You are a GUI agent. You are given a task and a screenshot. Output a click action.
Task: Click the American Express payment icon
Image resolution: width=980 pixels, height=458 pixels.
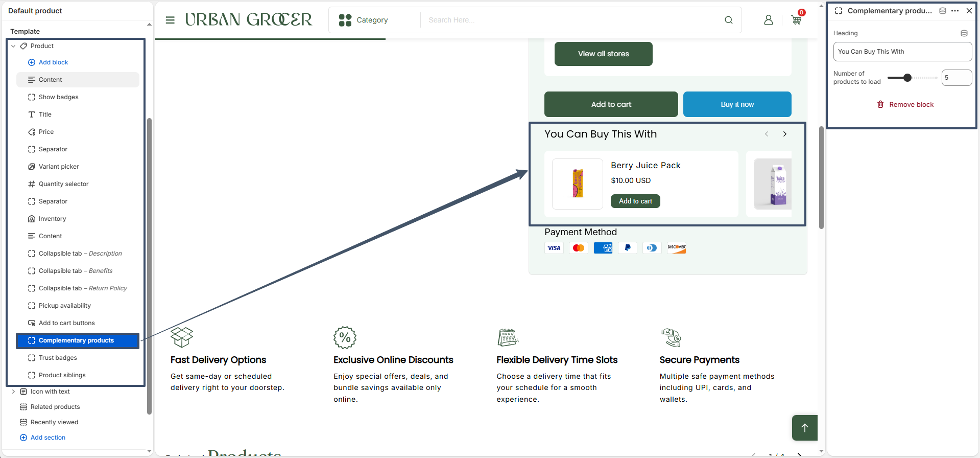click(603, 248)
